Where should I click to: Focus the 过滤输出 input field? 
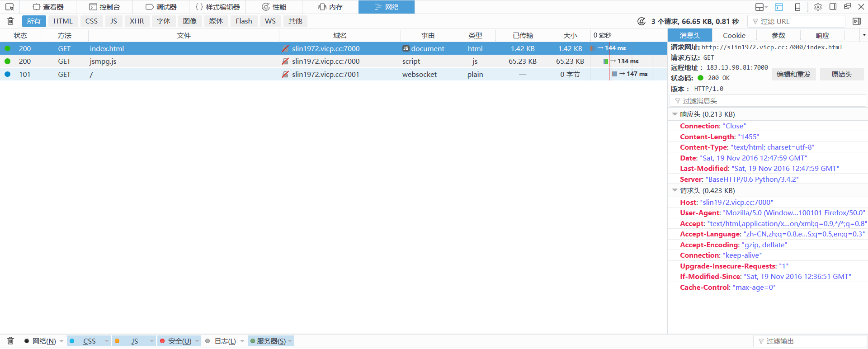[x=809, y=341]
